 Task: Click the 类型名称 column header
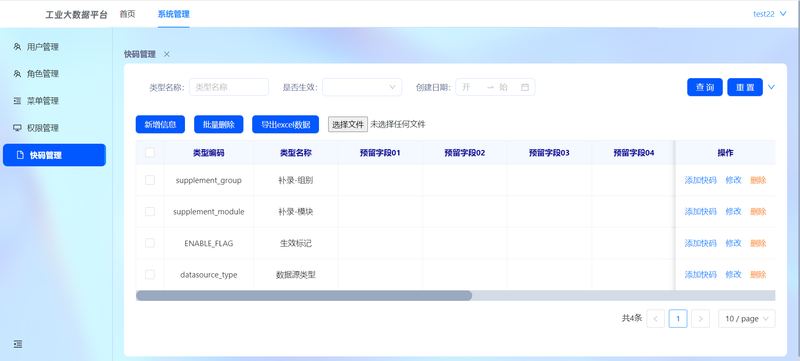click(x=296, y=152)
